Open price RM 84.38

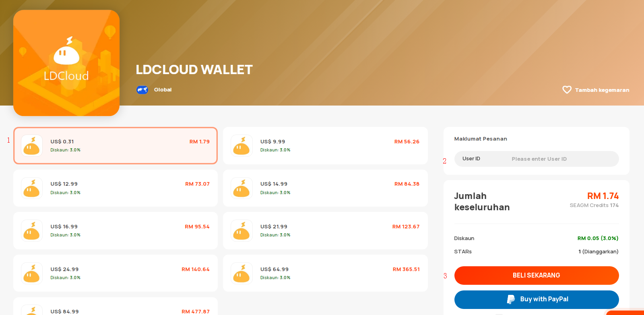[407, 184]
